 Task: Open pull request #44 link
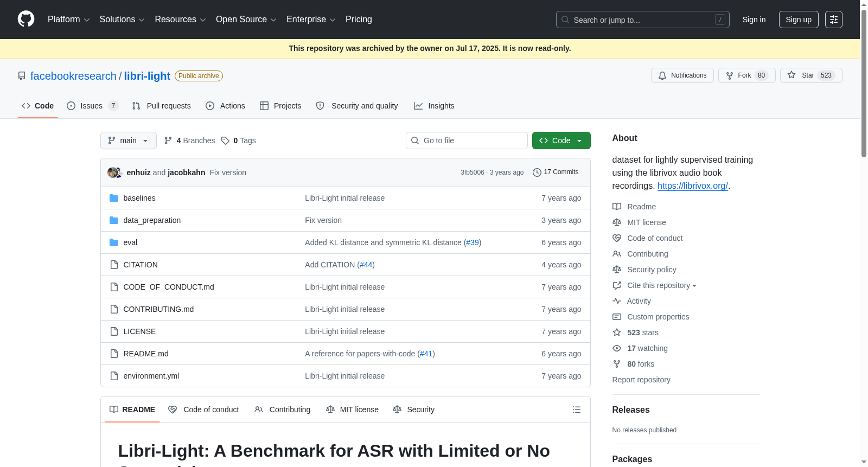366,265
